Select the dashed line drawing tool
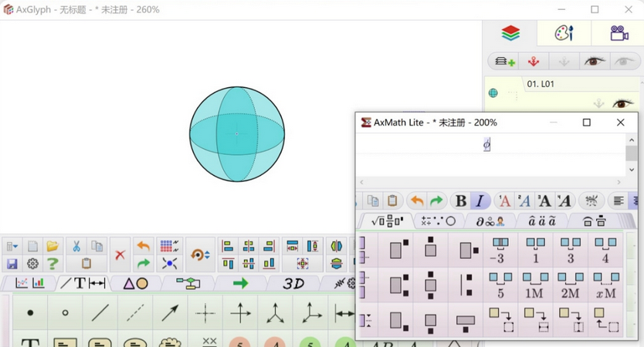The width and height of the screenshot is (644, 347). pyautogui.click(x=135, y=313)
